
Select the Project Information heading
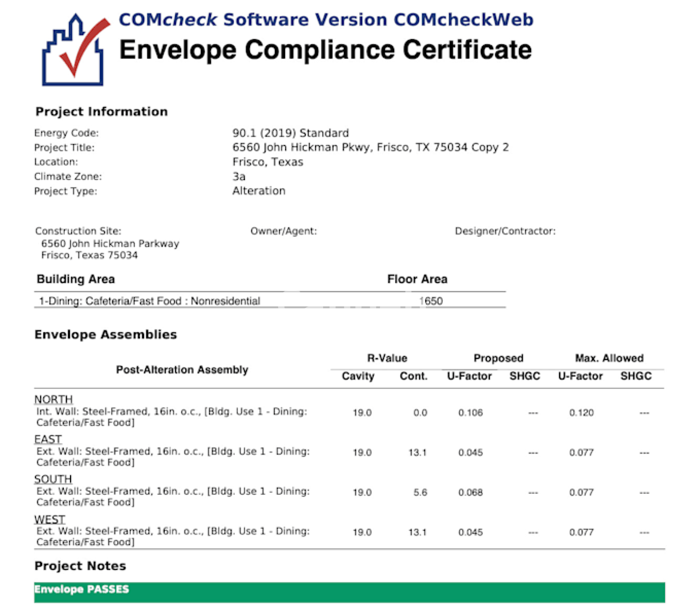[101, 112]
